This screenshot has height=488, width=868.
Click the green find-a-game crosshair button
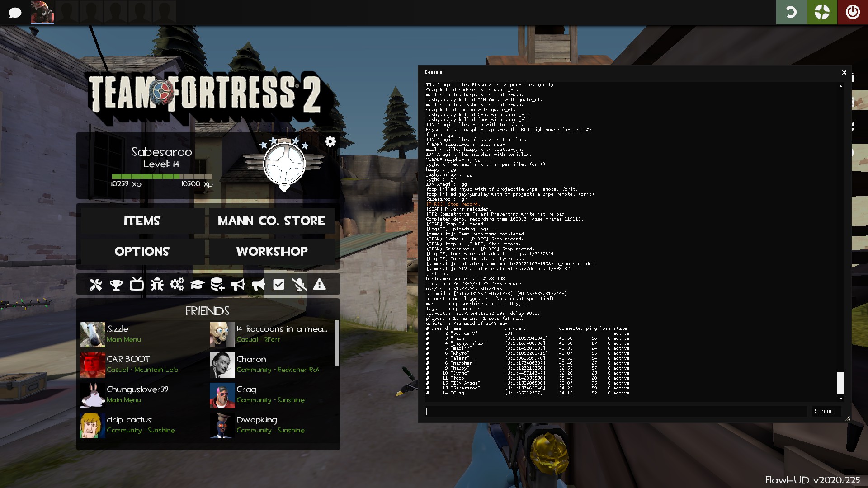[822, 12]
